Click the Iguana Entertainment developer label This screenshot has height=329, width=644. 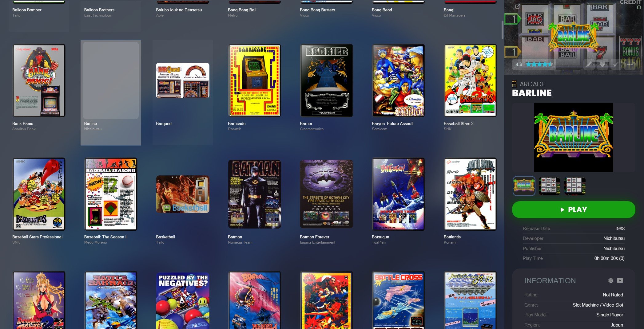point(317,242)
